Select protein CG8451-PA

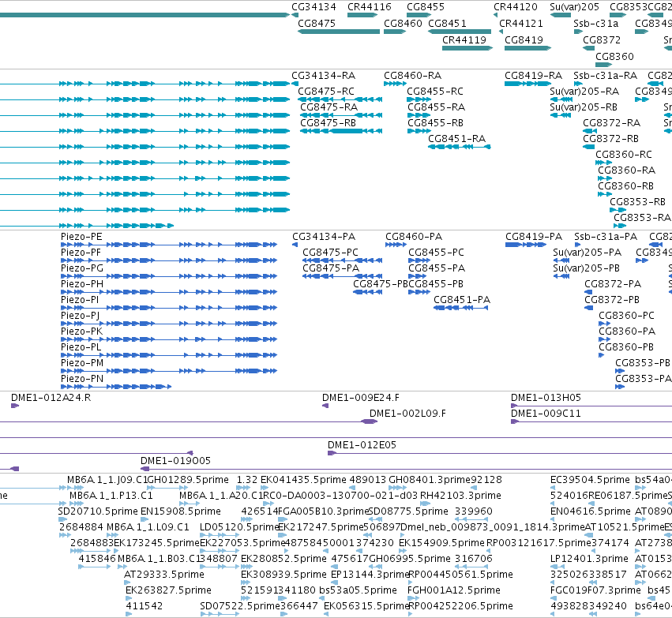(x=462, y=301)
